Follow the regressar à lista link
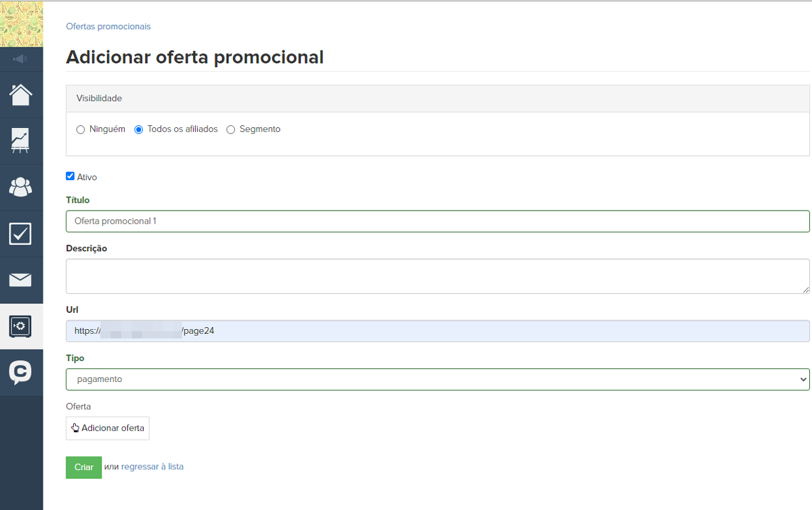This screenshot has height=510, width=812. (x=152, y=467)
